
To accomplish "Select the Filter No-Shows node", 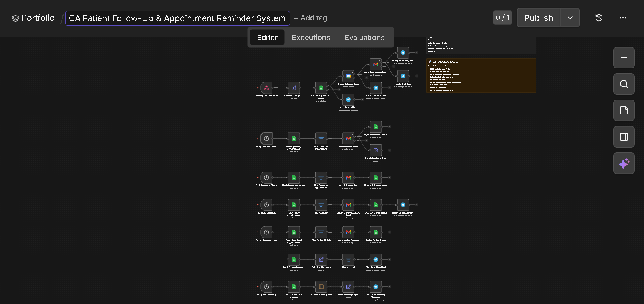I will click(x=321, y=205).
